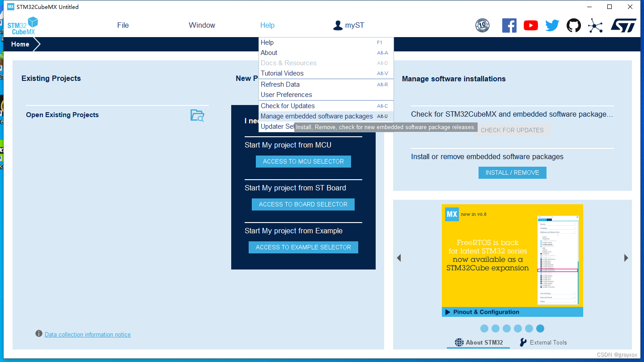Browse for existing project folder icon
This screenshot has height=362, width=644.
(x=197, y=115)
